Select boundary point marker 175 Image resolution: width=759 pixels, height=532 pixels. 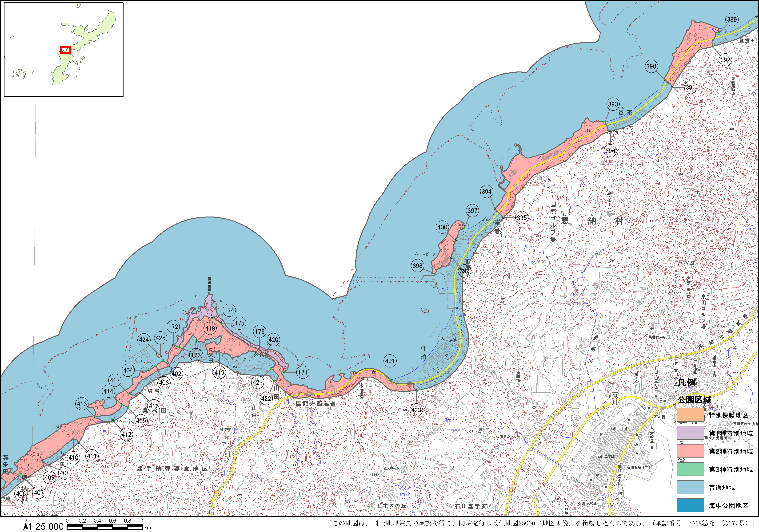pyautogui.click(x=239, y=323)
